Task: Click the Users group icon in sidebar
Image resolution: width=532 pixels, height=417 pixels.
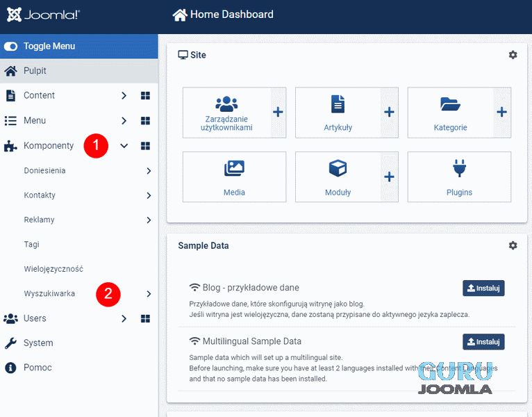Action: (10, 318)
